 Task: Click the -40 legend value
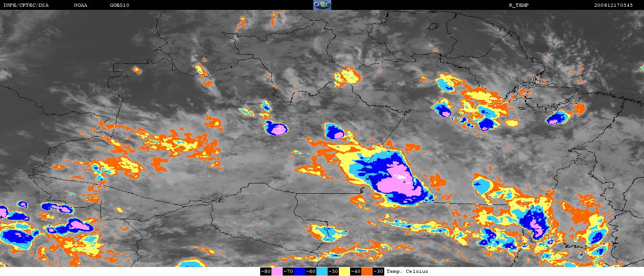(355, 272)
